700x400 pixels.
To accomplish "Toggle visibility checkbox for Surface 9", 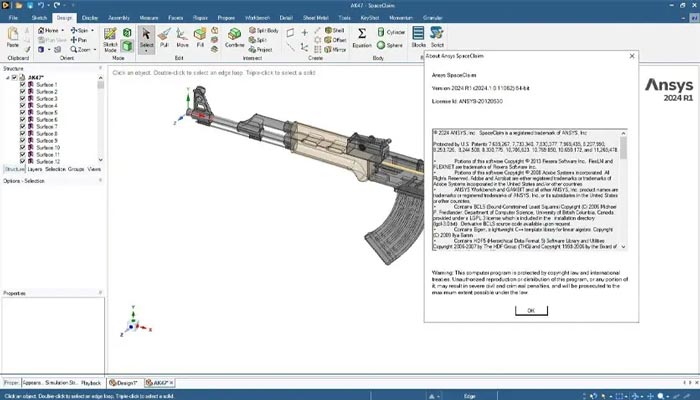I will click(22, 140).
